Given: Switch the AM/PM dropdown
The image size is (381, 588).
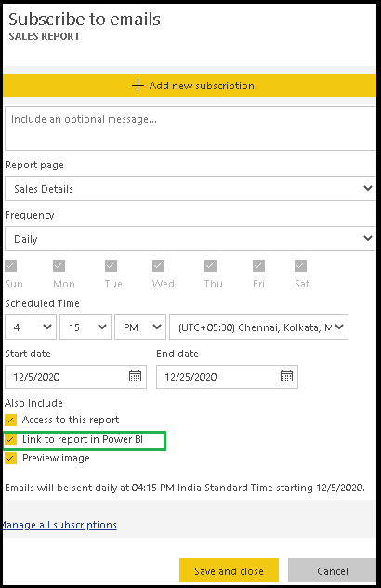Looking at the screenshot, I should coord(140,327).
